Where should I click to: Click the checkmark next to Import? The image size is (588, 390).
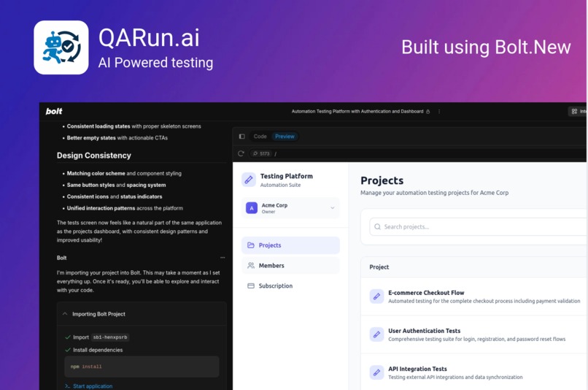pos(68,337)
